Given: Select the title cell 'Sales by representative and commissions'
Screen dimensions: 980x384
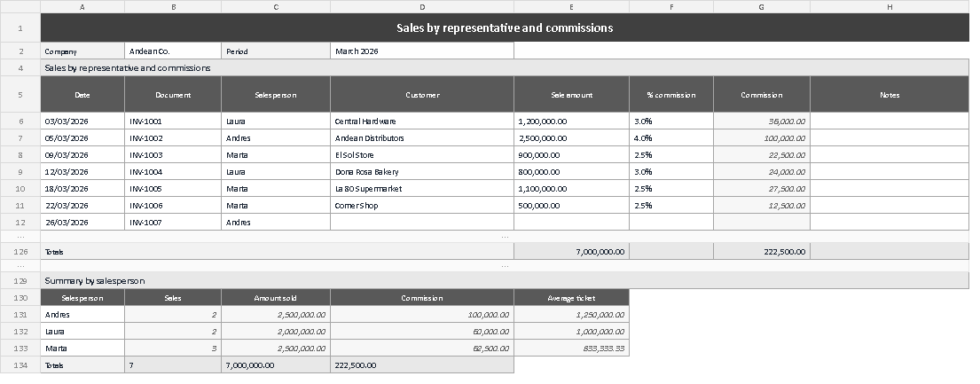Looking at the screenshot, I should 505,27.
